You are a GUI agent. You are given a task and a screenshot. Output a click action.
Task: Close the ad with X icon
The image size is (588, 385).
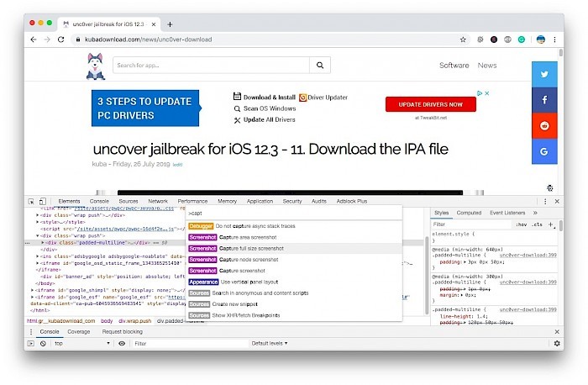click(x=487, y=93)
